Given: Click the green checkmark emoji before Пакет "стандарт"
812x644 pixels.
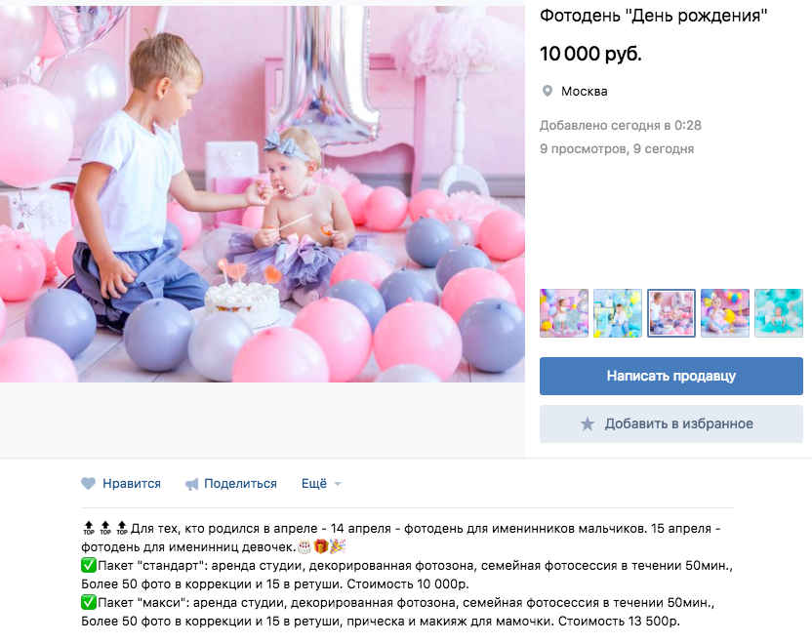Looking at the screenshot, I should (x=89, y=565).
